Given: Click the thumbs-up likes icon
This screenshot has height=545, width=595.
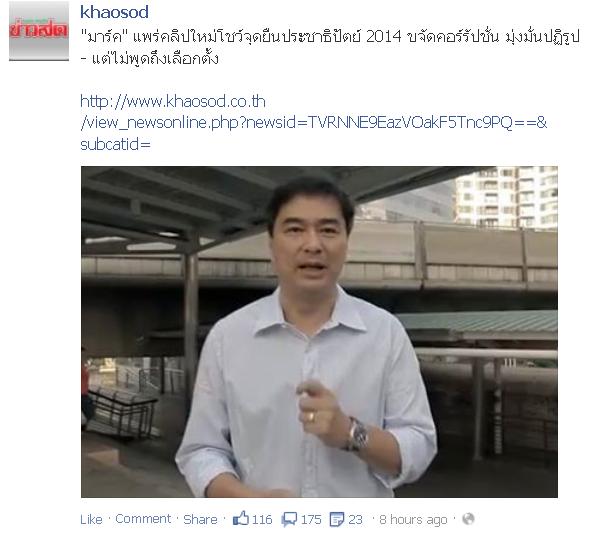Looking at the screenshot, I should tap(241, 519).
